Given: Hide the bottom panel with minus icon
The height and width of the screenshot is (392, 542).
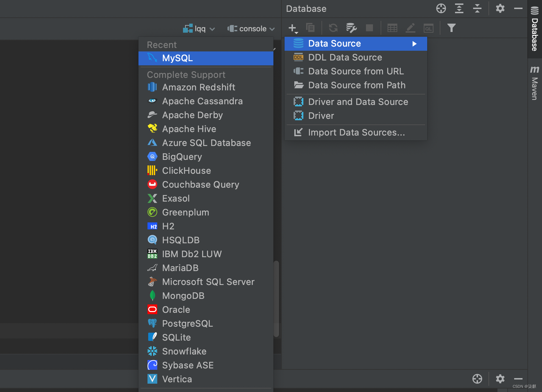Looking at the screenshot, I should tap(518, 379).
